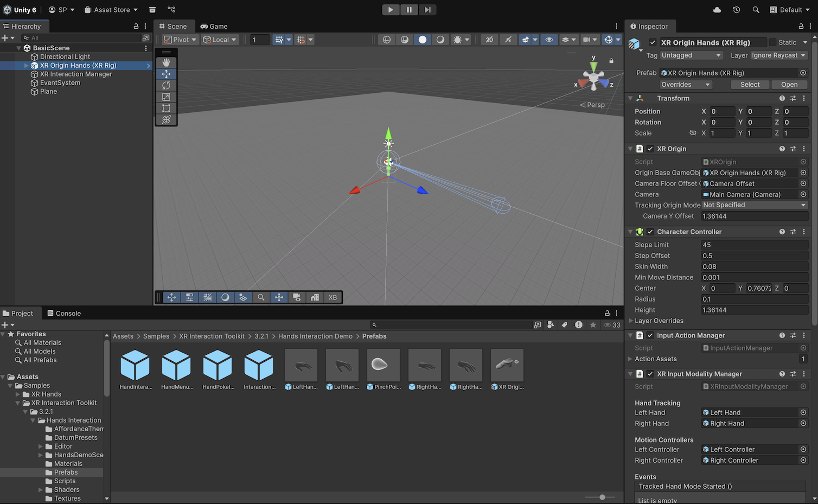Select the Hand view tool
This screenshot has width=818, height=504.
click(x=166, y=63)
